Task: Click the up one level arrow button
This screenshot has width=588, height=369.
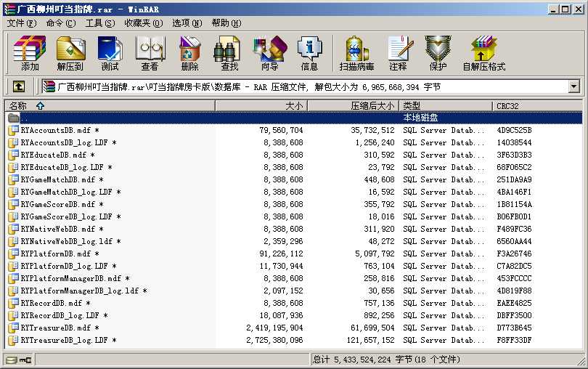Action: (19, 86)
